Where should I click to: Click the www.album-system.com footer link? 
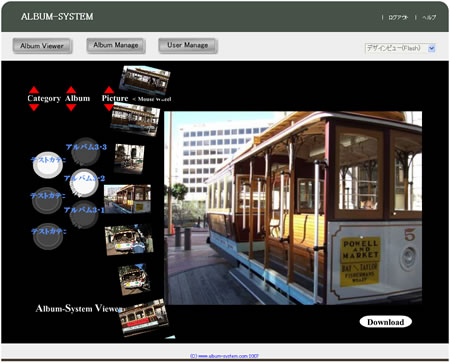(224, 356)
